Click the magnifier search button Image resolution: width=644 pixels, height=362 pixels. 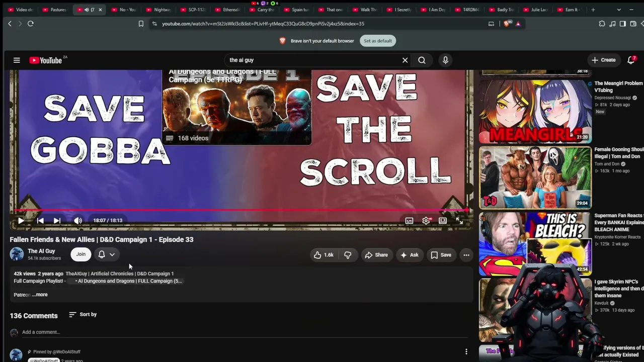422,60
